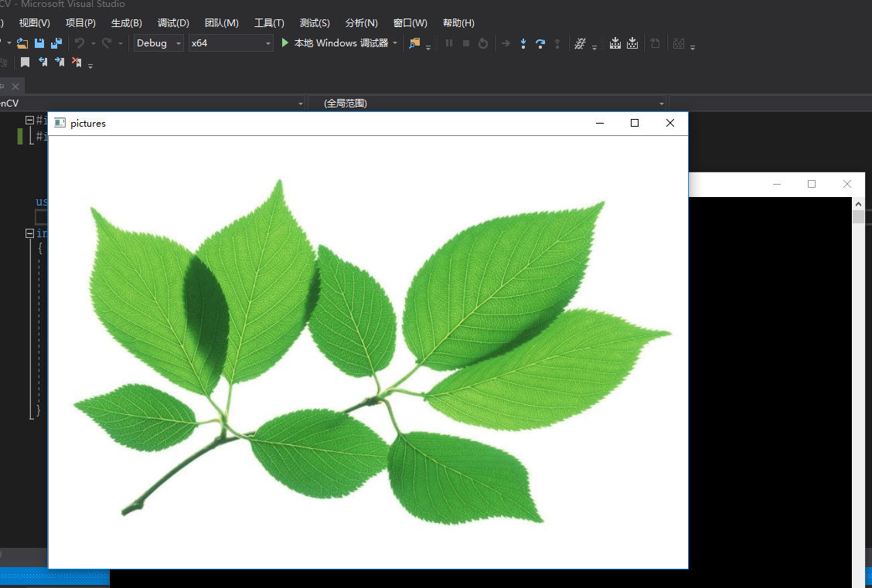Open overflow options after the grid icon
Viewport: 872px width, 588px height.
[x=693, y=46]
